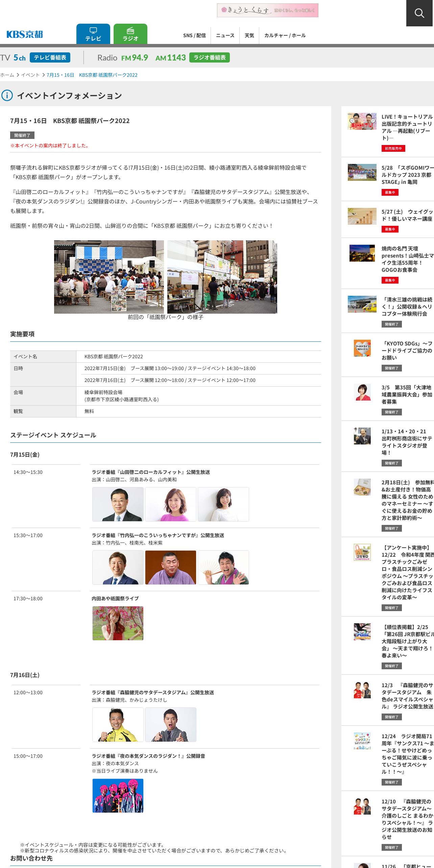Open 12/10 介護のしごと まるわかりスペシャル article
This screenshot has width=434, height=868.
point(408,819)
